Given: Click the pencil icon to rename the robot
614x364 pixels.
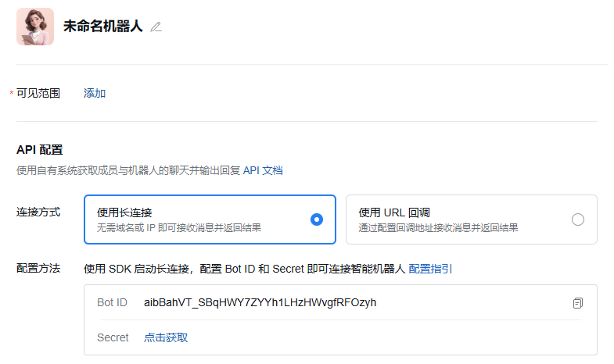Looking at the screenshot, I should coord(156,27).
